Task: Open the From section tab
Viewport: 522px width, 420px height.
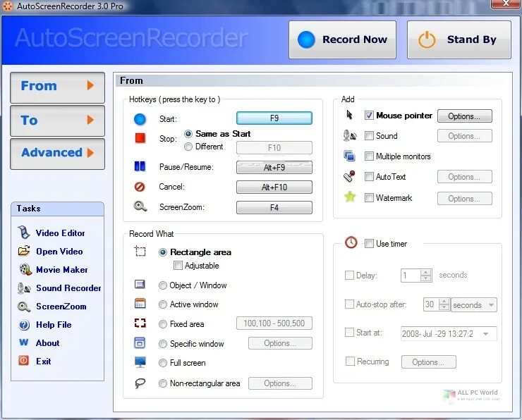Action: (57, 87)
